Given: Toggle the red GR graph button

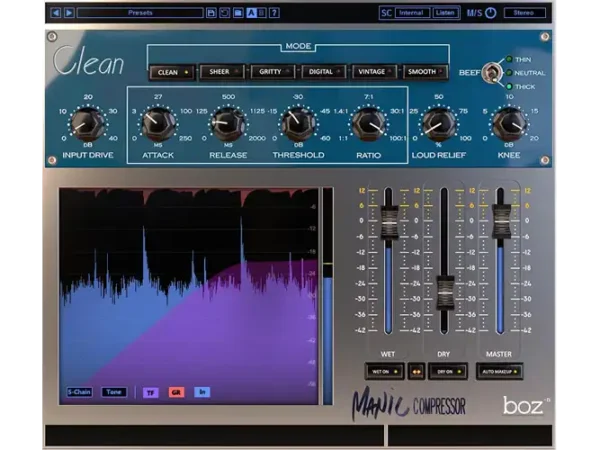Looking at the screenshot, I should [x=176, y=392].
